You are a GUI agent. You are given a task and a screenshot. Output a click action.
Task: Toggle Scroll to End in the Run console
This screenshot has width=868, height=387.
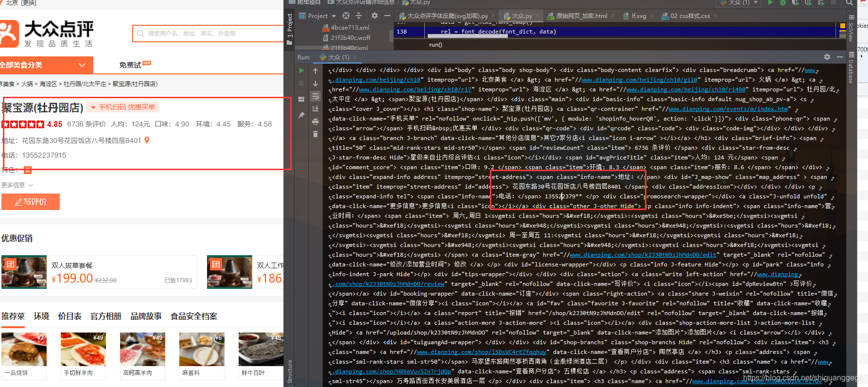coord(315,109)
